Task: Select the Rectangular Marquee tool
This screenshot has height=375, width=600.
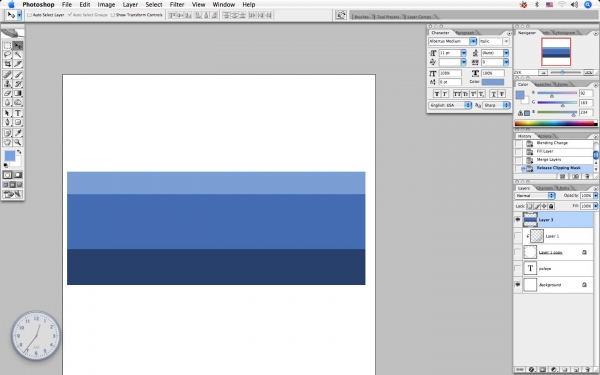Action: pyautogui.click(x=7, y=46)
